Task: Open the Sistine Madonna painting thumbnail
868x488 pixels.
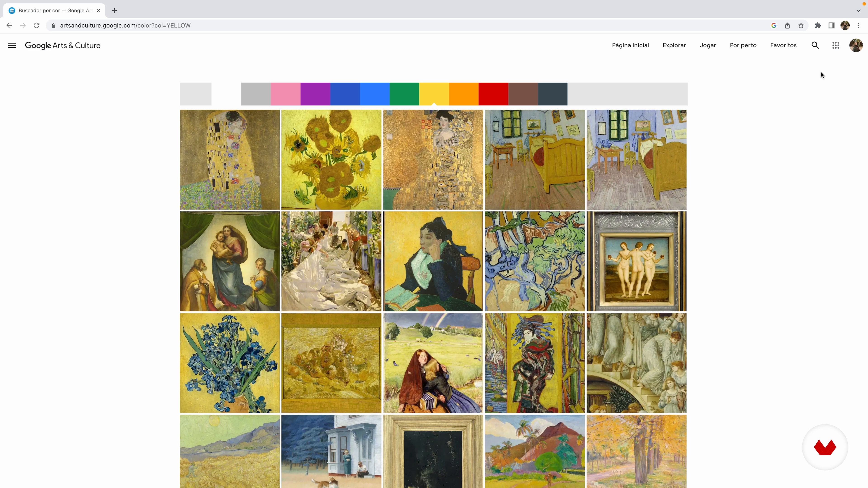Action: click(x=229, y=261)
